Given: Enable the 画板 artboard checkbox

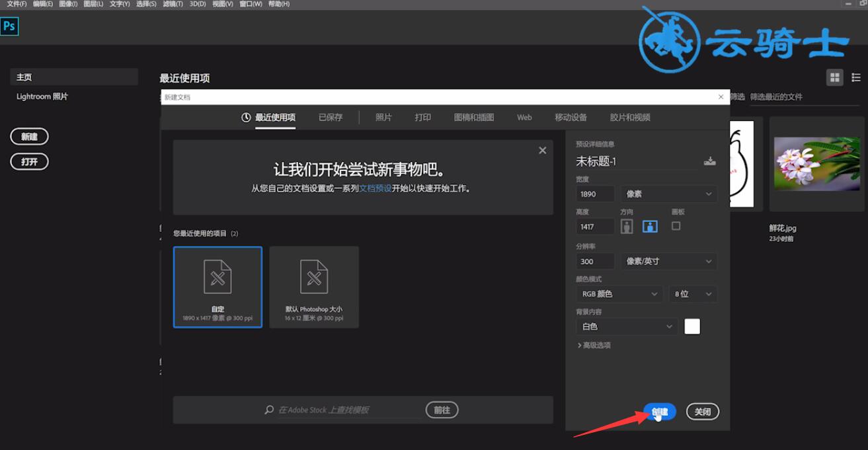Looking at the screenshot, I should (676, 226).
